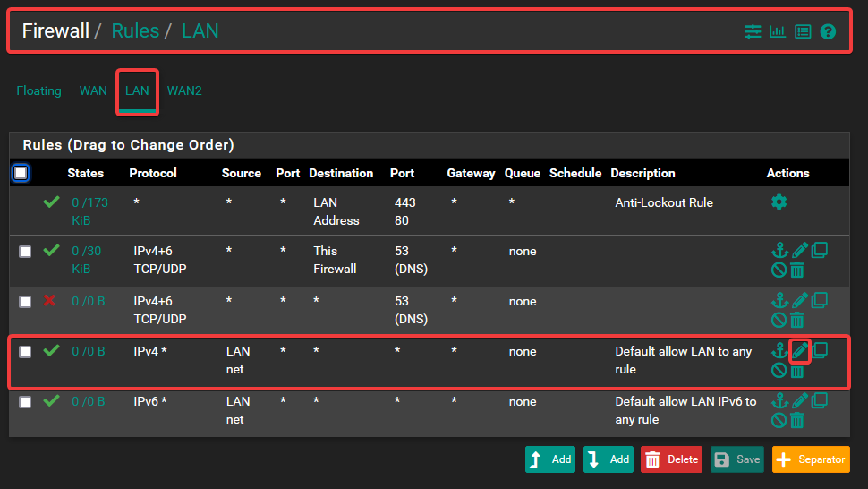The width and height of the screenshot is (868, 489).
Task: Add rule to top of list
Action: [550, 459]
